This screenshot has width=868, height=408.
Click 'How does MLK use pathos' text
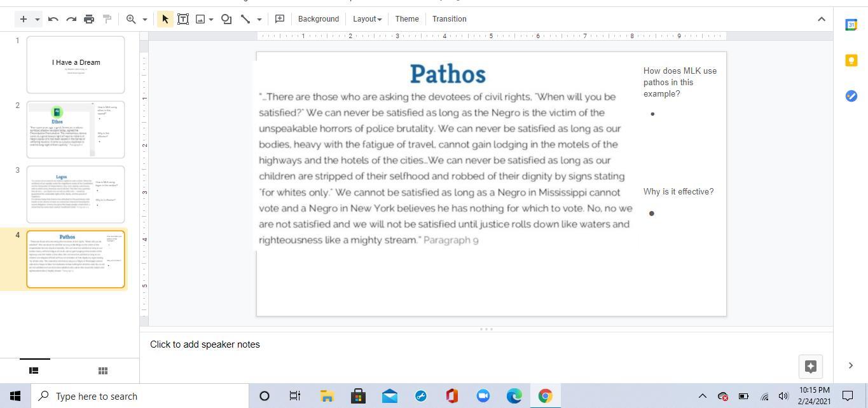tap(680, 82)
